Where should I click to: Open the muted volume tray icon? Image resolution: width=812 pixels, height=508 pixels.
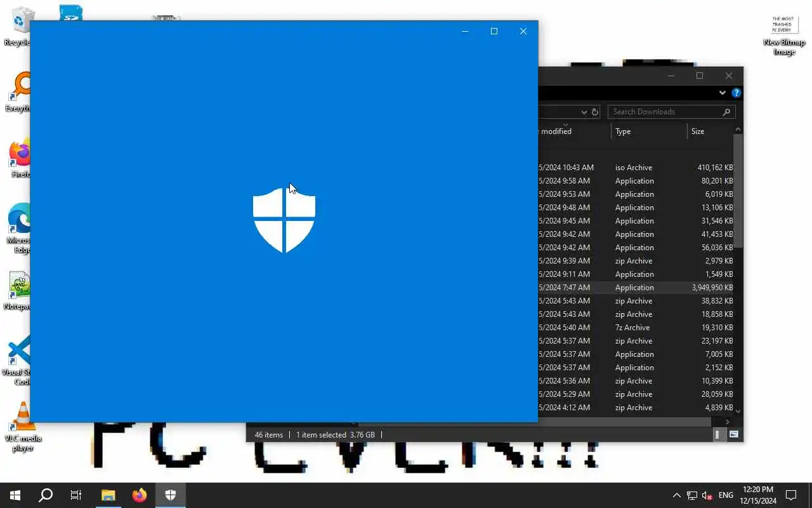[707, 495]
